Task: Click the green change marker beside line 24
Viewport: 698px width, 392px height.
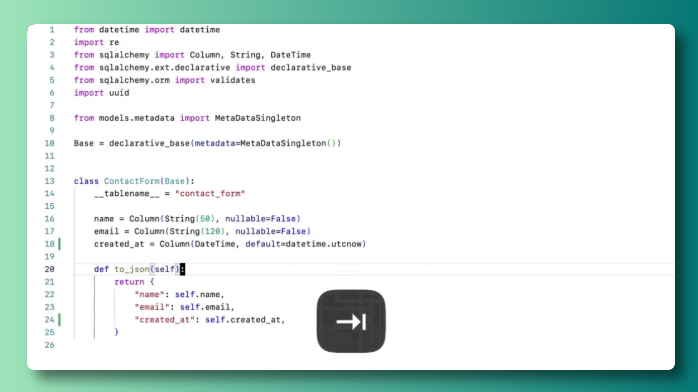Action: (60, 319)
